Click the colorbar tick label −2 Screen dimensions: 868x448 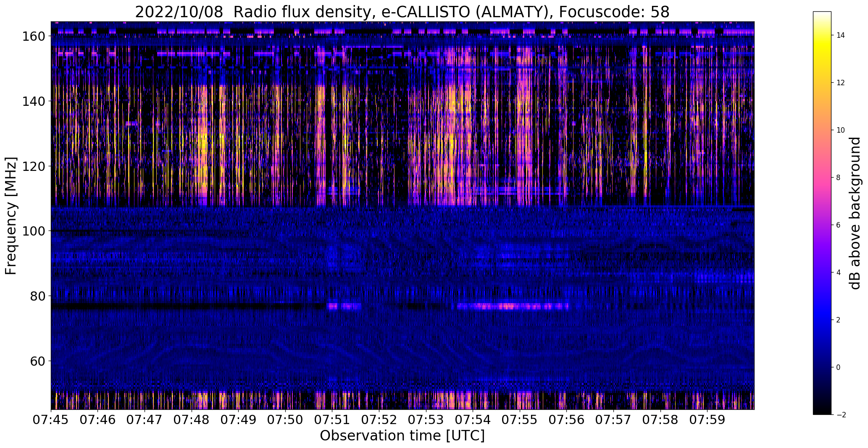841,415
